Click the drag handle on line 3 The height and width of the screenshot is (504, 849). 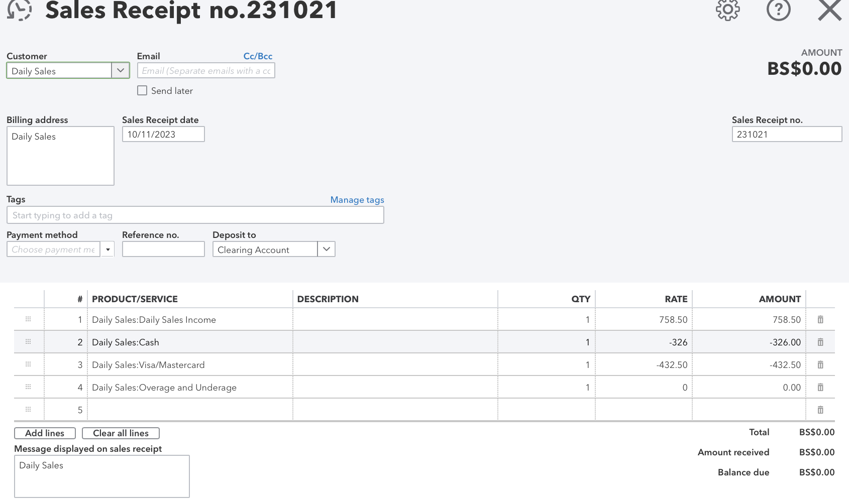pyautogui.click(x=28, y=364)
